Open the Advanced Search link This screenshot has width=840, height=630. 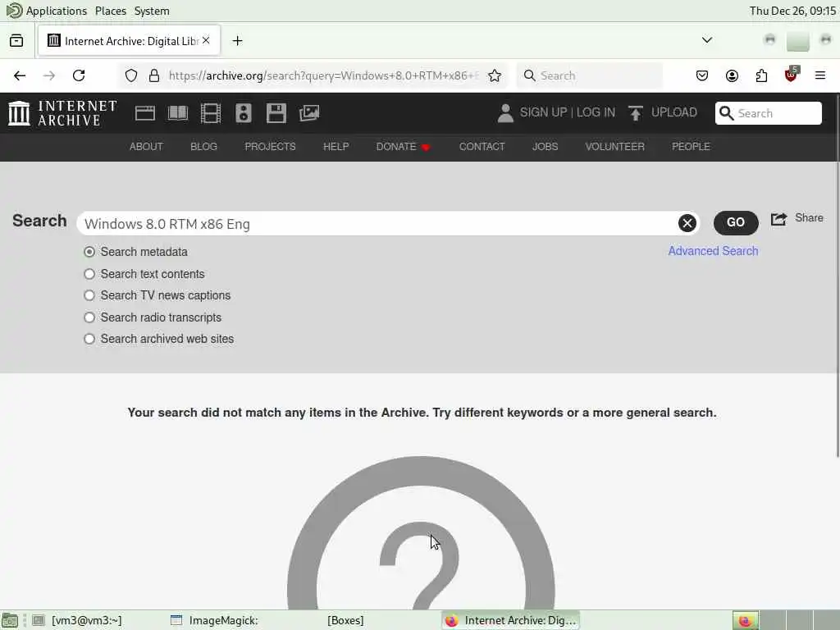pos(713,251)
